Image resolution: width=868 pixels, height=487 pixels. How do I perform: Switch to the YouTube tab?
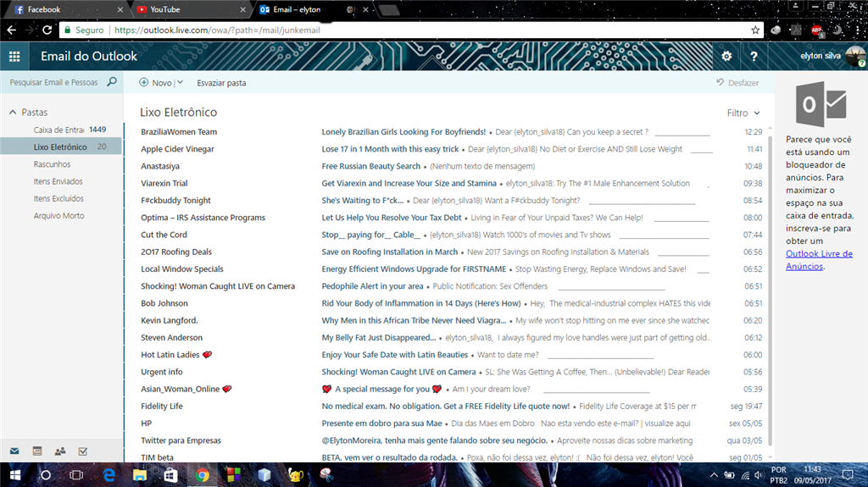pyautogui.click(x=192, y=9)
